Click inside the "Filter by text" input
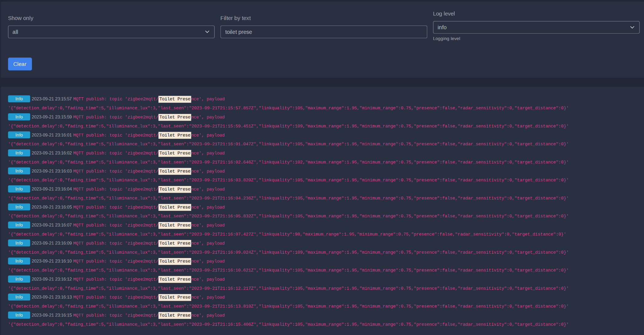Image resolution: width=644 pixels, height=335 pixels. tap(323, 32)
